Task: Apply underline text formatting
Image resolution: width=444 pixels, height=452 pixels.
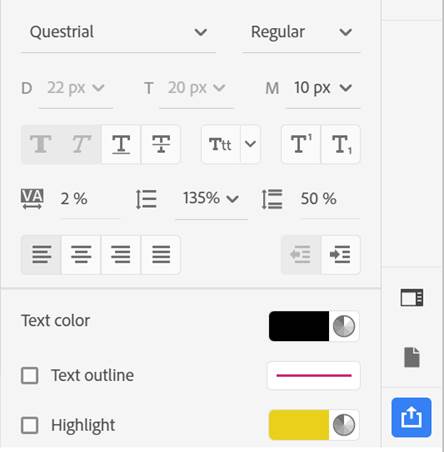Action: coord(121,144)
